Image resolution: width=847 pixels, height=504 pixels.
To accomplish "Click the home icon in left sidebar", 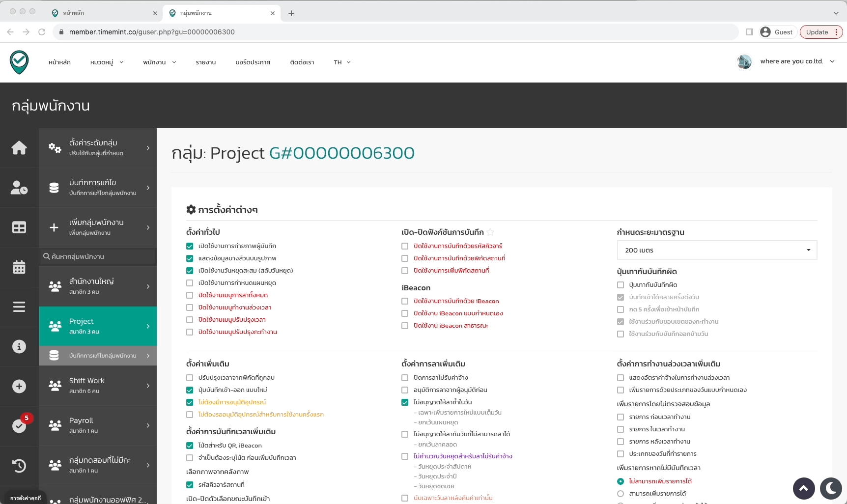I will coord(19,148).
